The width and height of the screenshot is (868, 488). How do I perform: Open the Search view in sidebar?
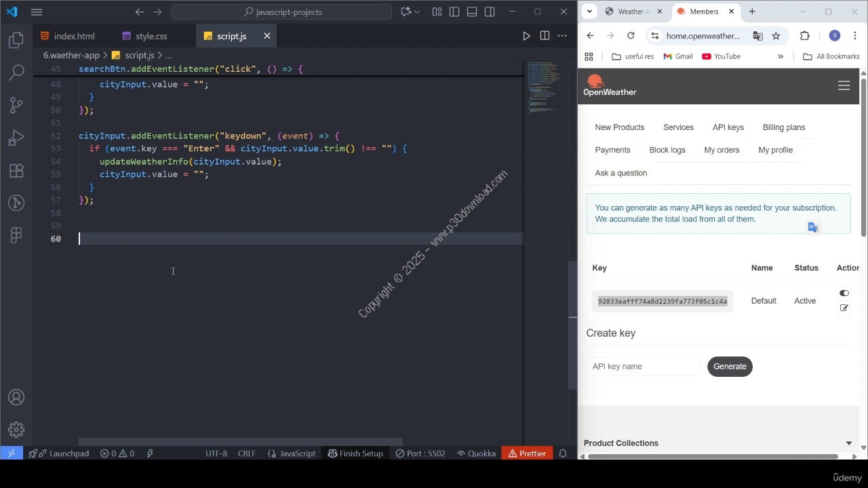[x=16, y=72]
